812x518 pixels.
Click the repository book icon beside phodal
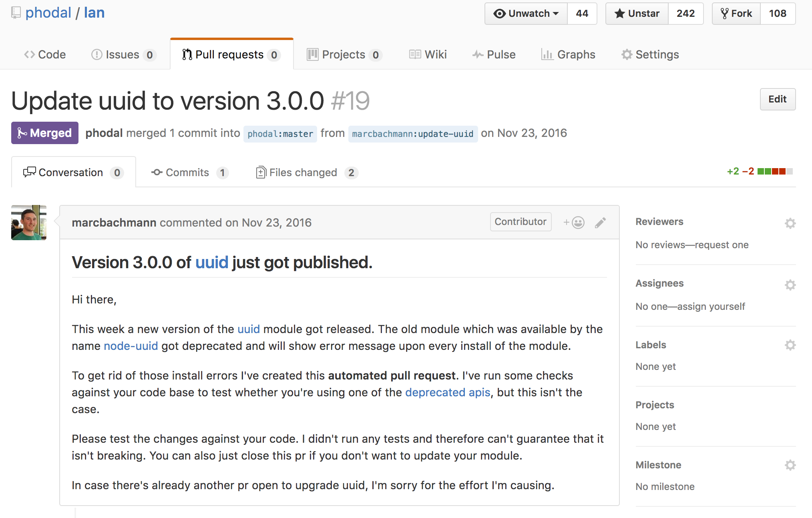(x=16, y=13)
